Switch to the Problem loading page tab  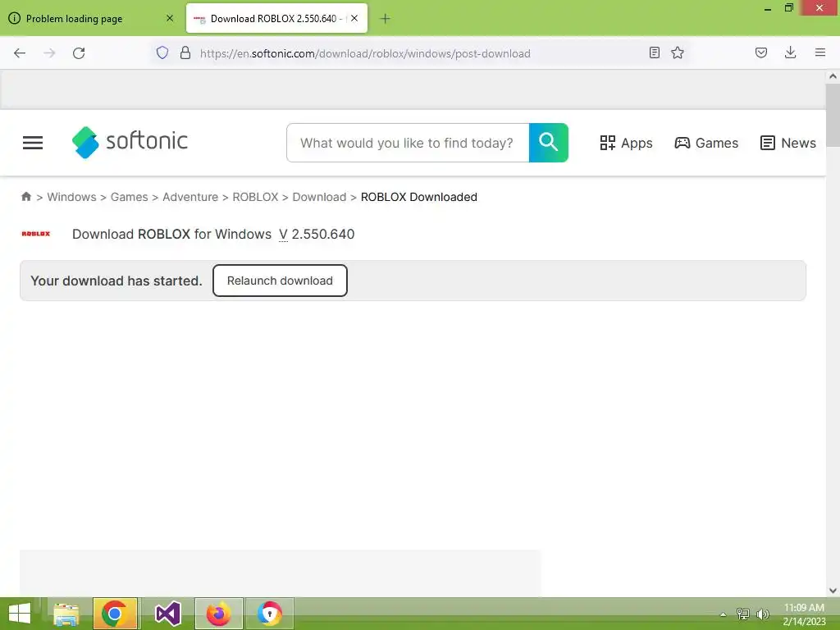click(91, 18)
